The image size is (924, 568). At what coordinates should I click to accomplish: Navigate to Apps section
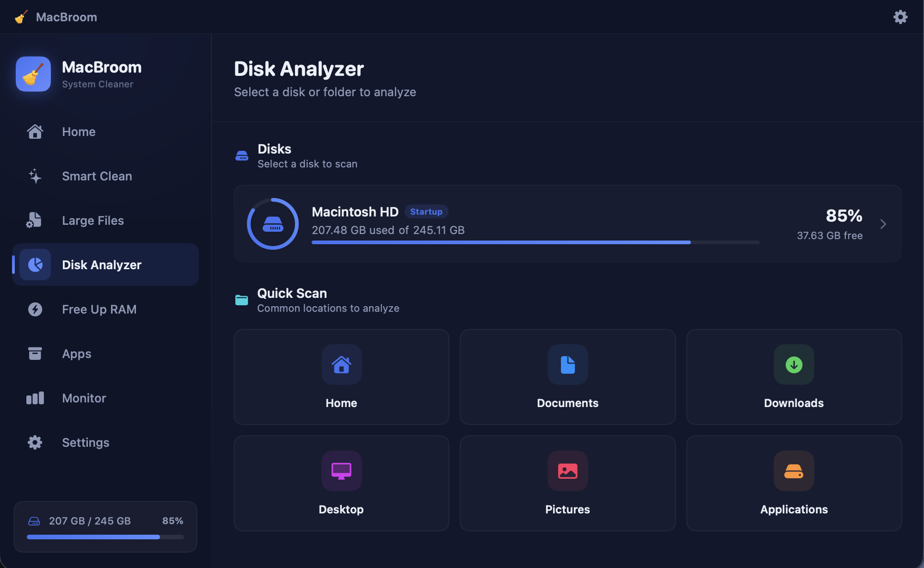point(105,353)
